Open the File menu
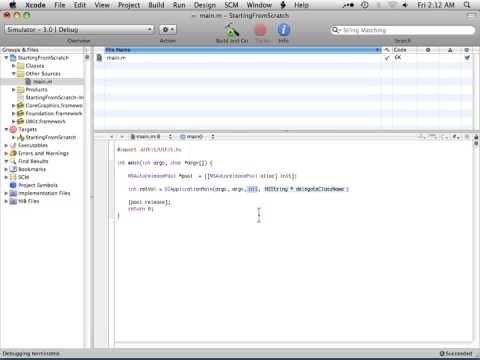This screenshot has height=360, width=480. (60, 5)
